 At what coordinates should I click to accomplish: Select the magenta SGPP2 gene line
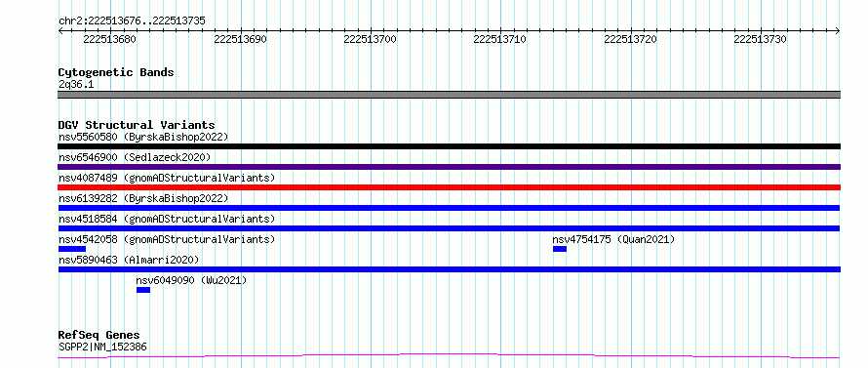pyautogui.click(x=449, y=356)
